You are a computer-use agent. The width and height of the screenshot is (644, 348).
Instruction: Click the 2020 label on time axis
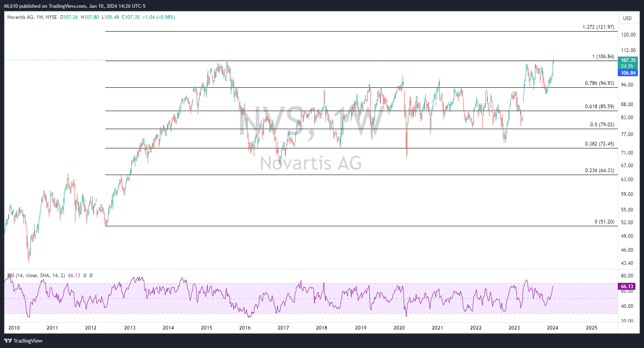pos(399,328)
